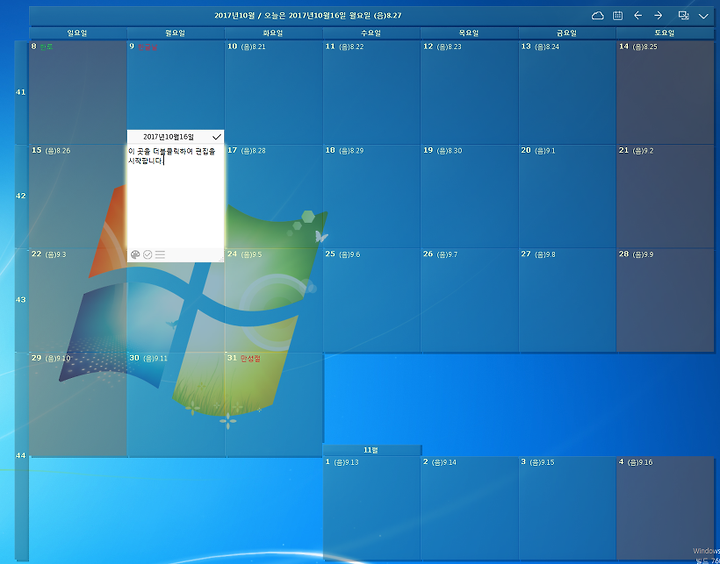Open the color palette in note editor
720x564 pixels.
click(x=135, y=255)
